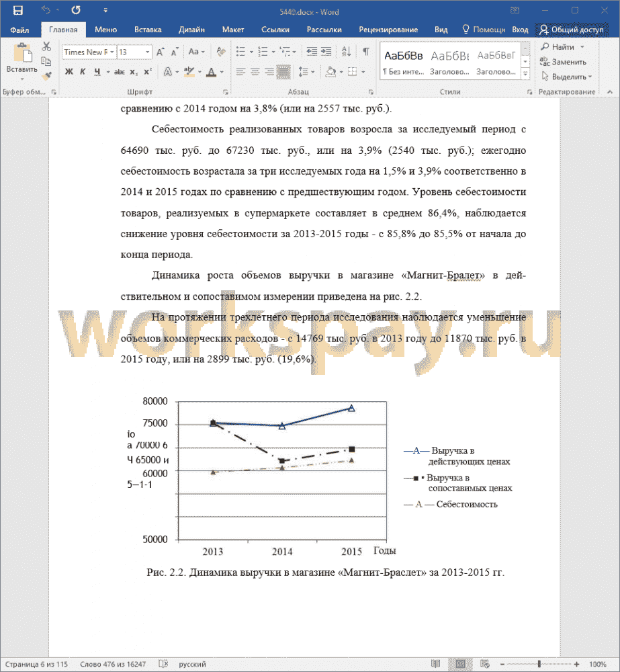Click the Помощн search box
The height and width of the screenshot is (672, 620).
(484, 30)
